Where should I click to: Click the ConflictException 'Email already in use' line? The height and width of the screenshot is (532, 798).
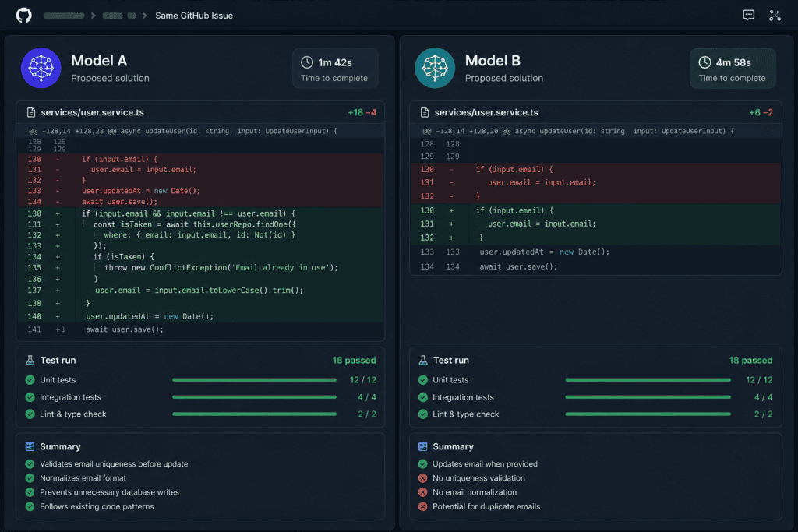(200, 267)
